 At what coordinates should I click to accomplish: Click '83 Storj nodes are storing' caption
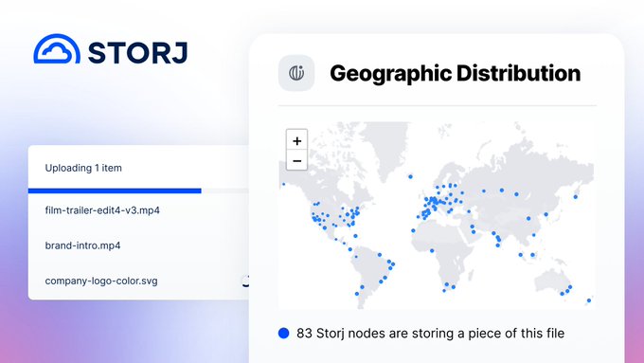[430, 333]
